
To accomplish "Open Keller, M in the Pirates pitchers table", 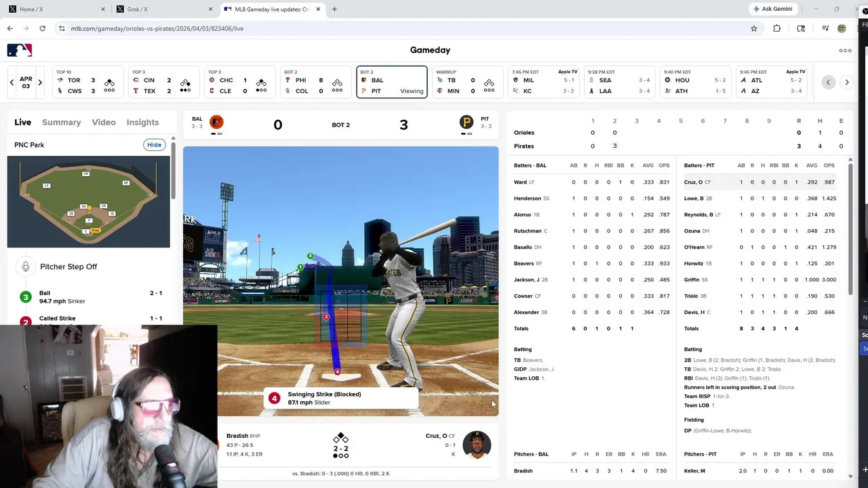I will [694, 471].
